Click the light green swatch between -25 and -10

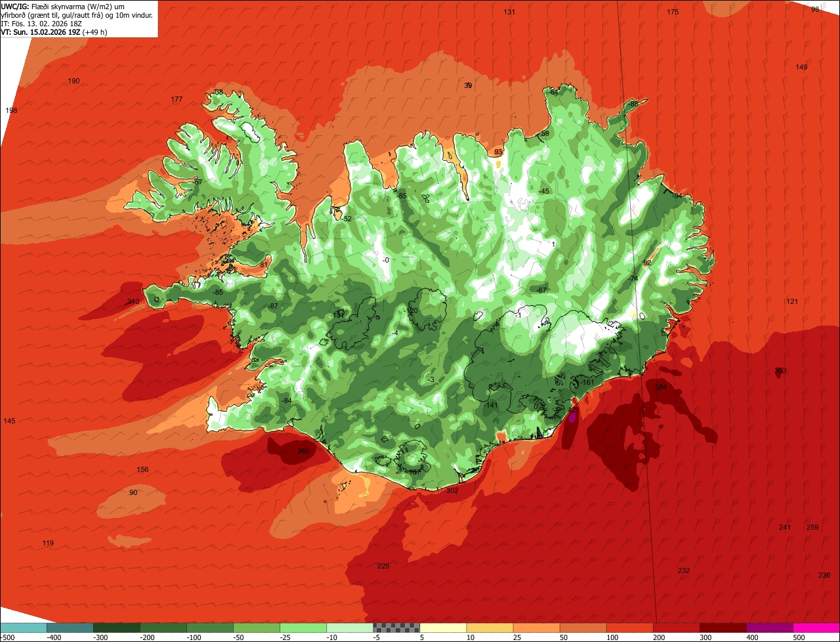tap(303, 628)
